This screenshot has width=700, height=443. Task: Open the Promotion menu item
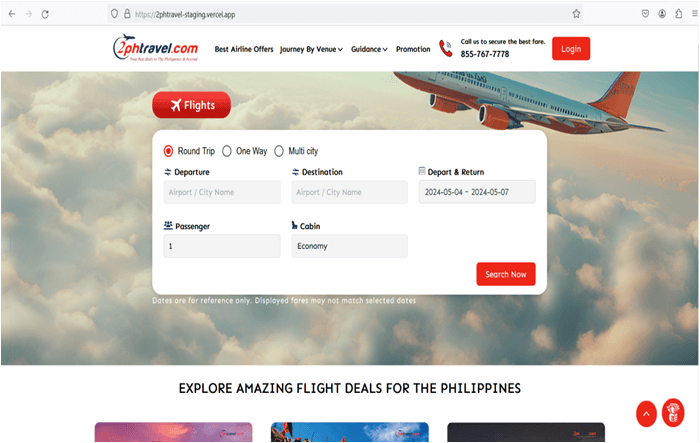(413, 49)
